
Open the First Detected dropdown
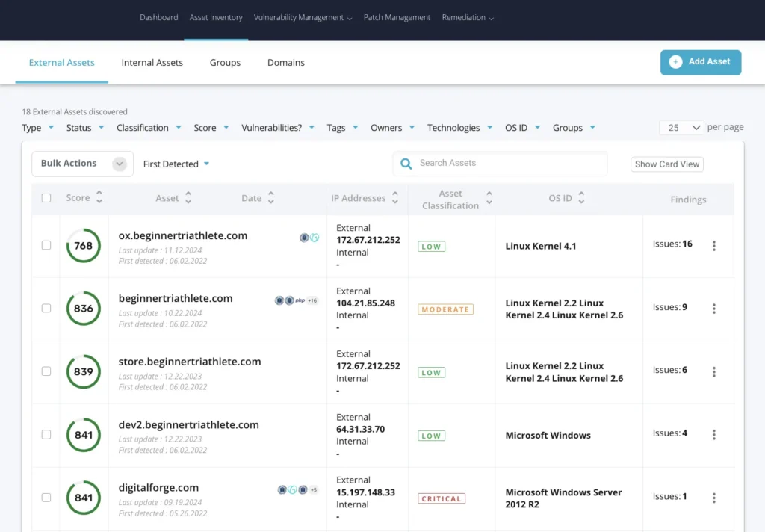click(x=176, y=163)
